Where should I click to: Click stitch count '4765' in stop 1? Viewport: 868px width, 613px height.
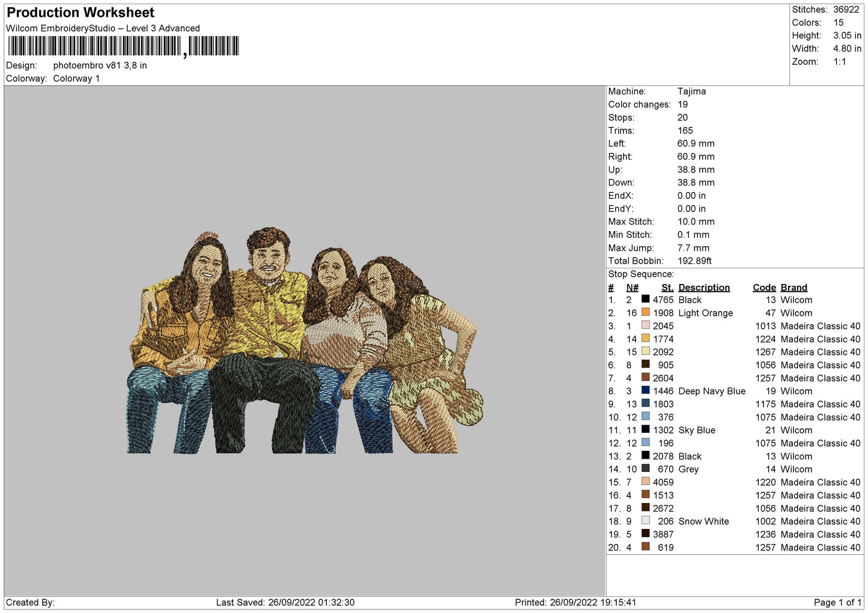[x=663, y=300]
